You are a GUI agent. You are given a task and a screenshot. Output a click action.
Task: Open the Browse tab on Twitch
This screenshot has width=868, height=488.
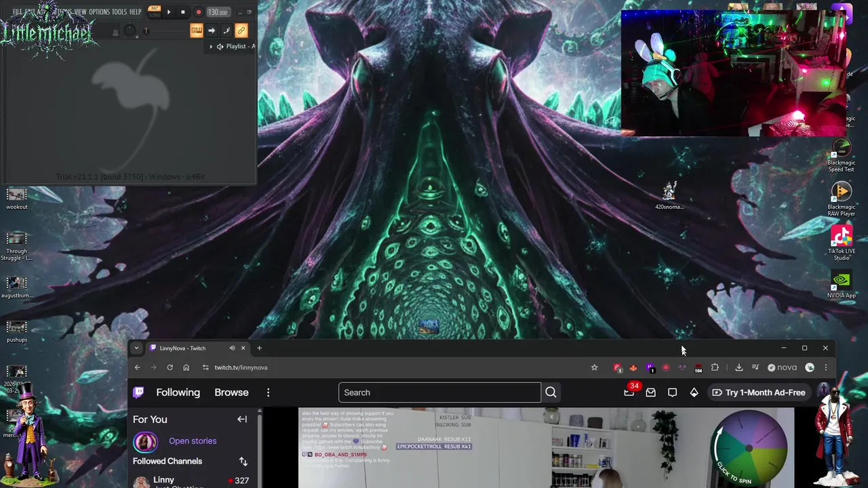231,392
